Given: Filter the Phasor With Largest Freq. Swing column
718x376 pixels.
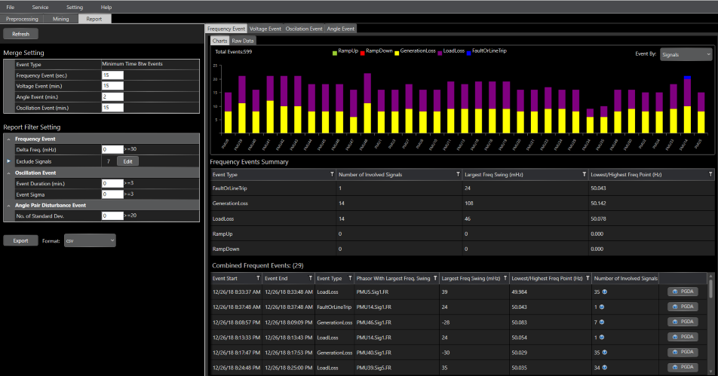Looking at the screenshot, I should click(435, 278).
